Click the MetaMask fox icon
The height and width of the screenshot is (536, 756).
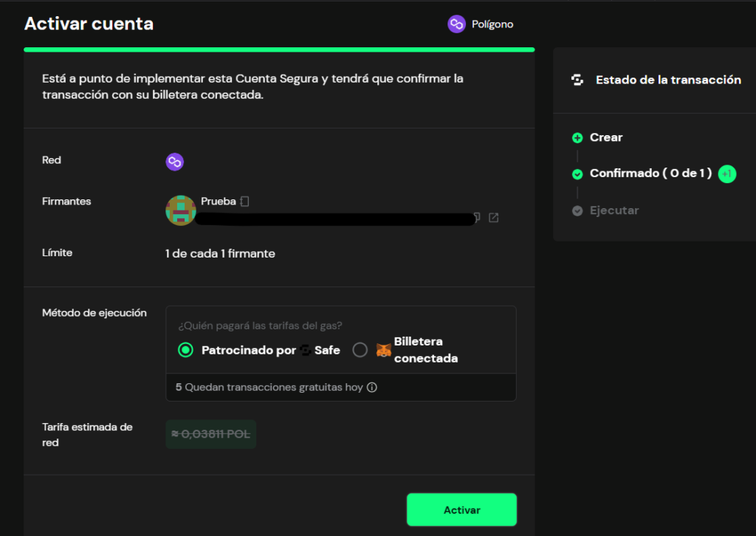(x=383, y=350)
